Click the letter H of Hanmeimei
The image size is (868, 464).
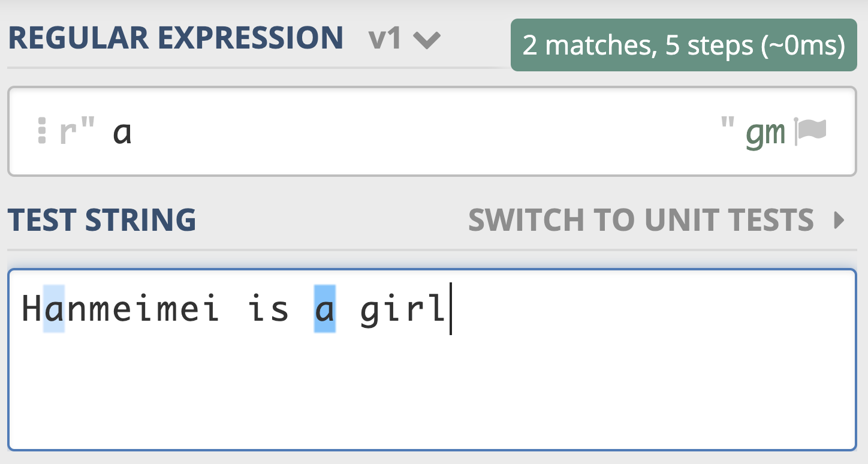(x=31, y=310)
